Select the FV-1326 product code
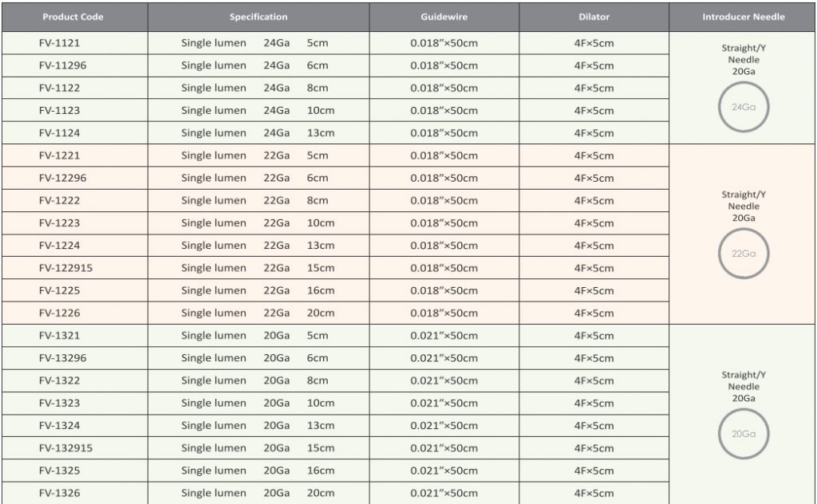 coord(59,493)
